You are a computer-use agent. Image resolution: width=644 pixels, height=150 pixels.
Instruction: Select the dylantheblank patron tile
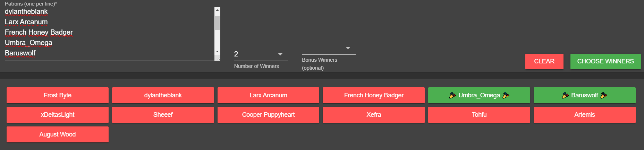coord(163,95)
